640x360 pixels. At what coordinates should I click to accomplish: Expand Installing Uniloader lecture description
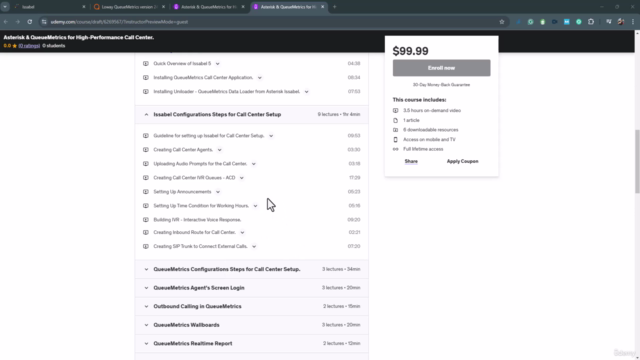click(x=307, y=91)
